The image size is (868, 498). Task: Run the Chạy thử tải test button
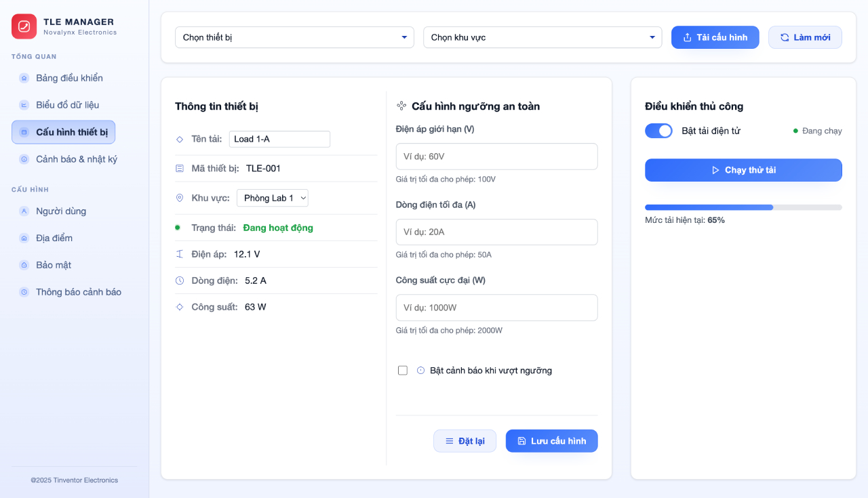tap(743, 170)
